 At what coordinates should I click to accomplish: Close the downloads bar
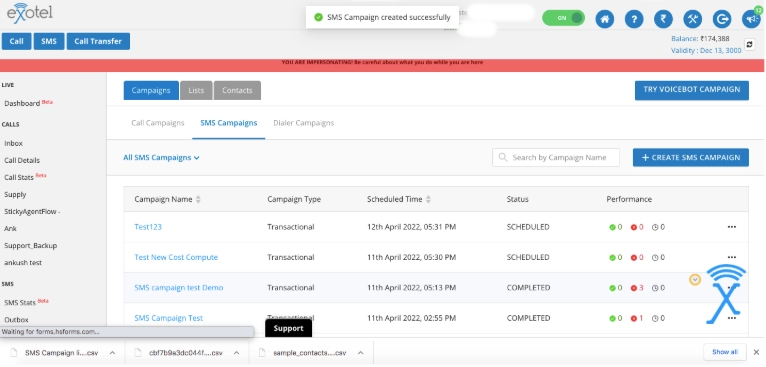(x=756, y=352)
